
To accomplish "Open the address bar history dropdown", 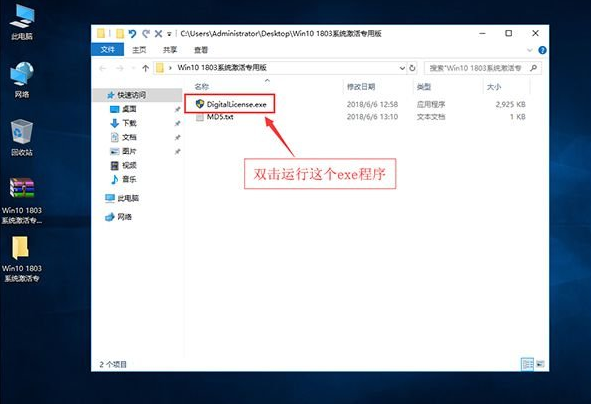I will point(402,68).
